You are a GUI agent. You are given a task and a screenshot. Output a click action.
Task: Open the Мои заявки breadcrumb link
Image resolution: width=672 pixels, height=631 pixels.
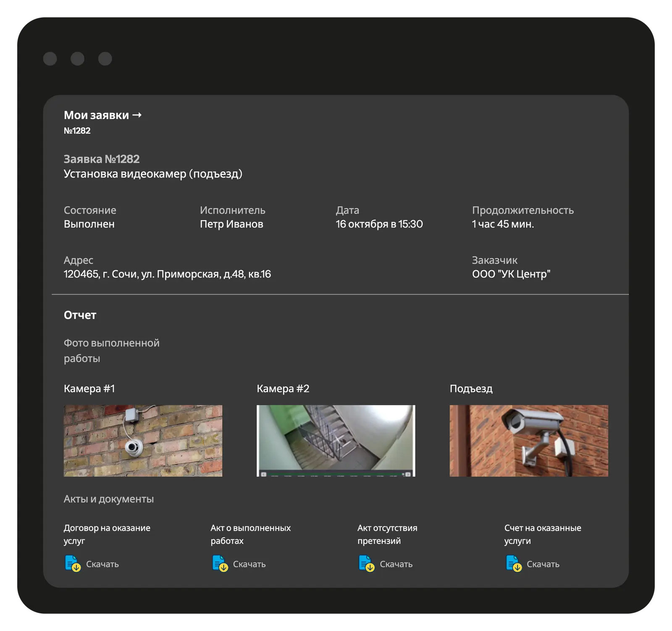(x=96, y=115)
